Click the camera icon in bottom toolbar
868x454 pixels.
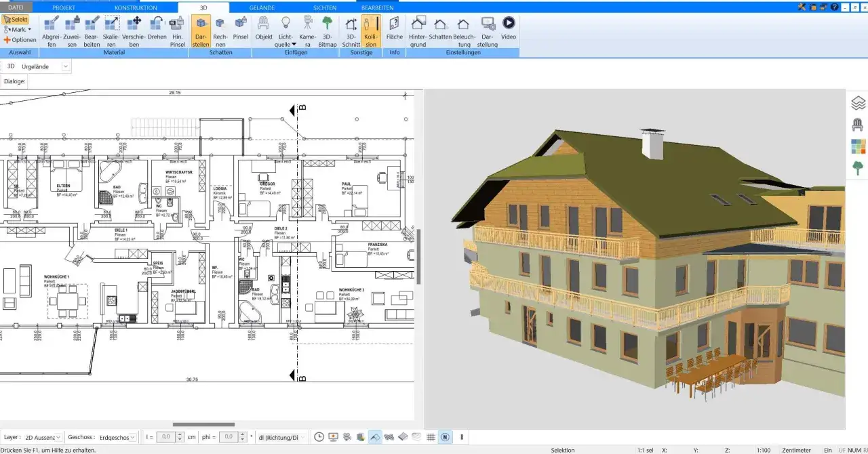pos(347,437)
